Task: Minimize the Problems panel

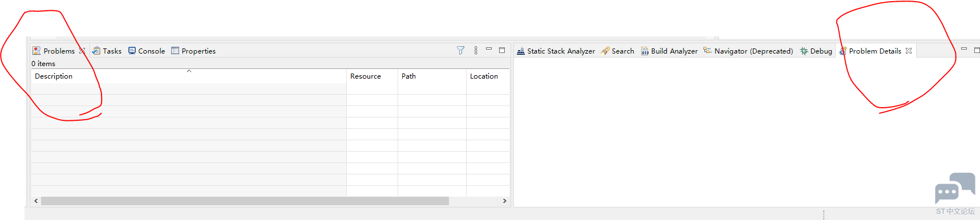Action: (489, 50)
